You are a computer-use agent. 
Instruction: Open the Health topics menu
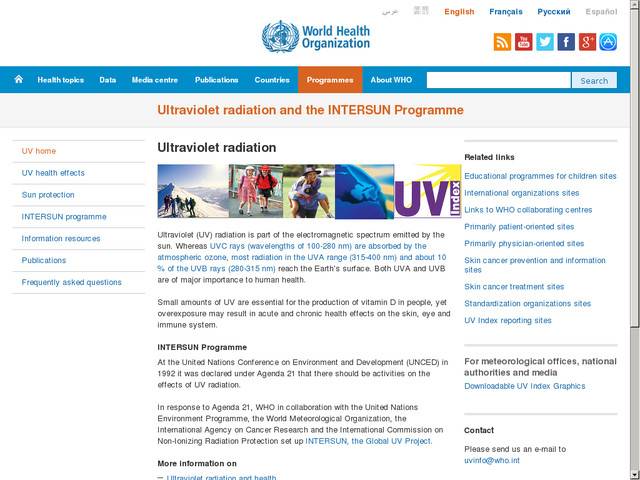(x=60, y=80)
